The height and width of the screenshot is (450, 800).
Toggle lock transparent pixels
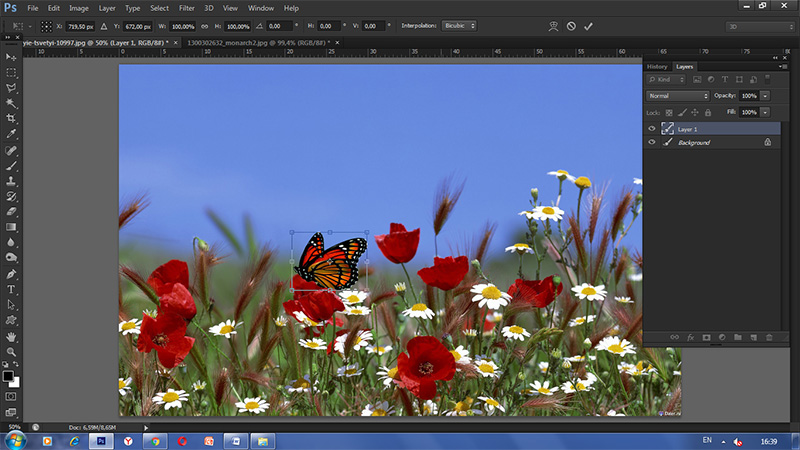(x=669, y=113)
